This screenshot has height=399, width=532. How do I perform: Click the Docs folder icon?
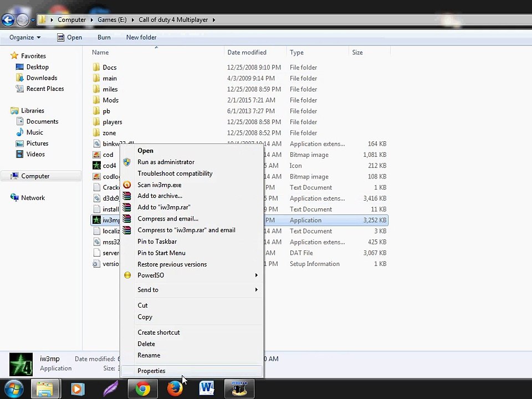coord(96,67)
